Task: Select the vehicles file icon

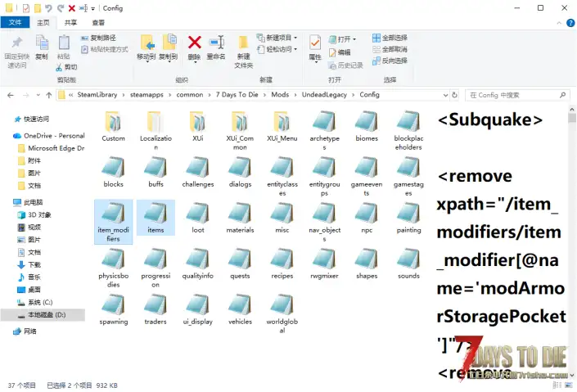Action: coord(240,304)
